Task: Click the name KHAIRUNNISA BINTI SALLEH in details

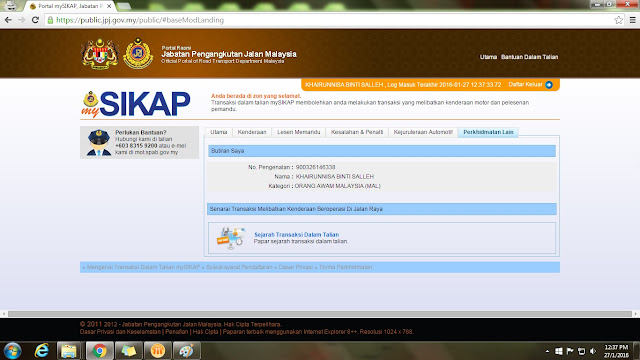Action: [x=335, y=177]
